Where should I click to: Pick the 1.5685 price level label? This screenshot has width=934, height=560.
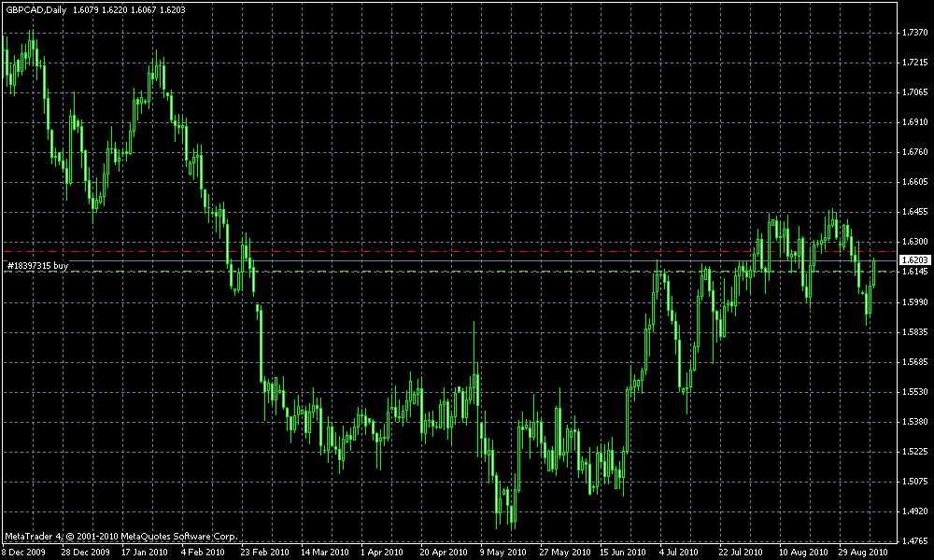click(x=915, y=362)
